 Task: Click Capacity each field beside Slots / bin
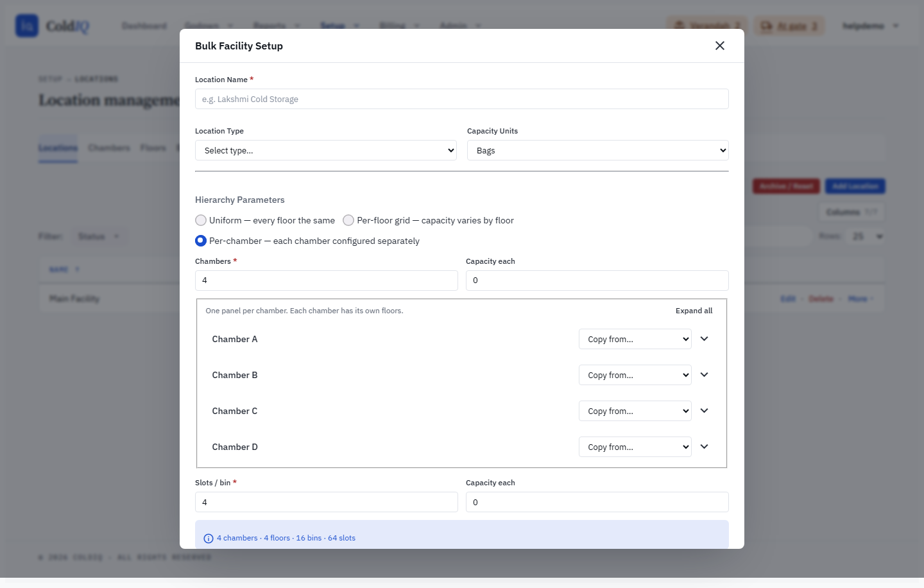[x=597, y=502]
